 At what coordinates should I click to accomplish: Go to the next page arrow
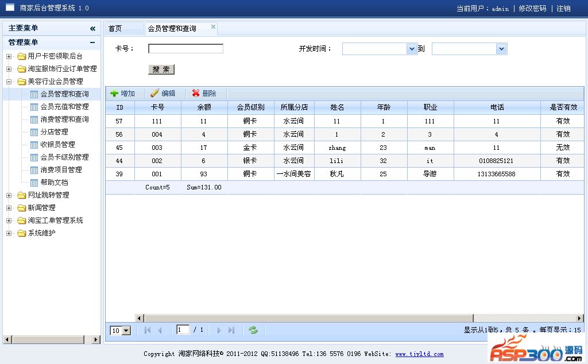[219, 330]
